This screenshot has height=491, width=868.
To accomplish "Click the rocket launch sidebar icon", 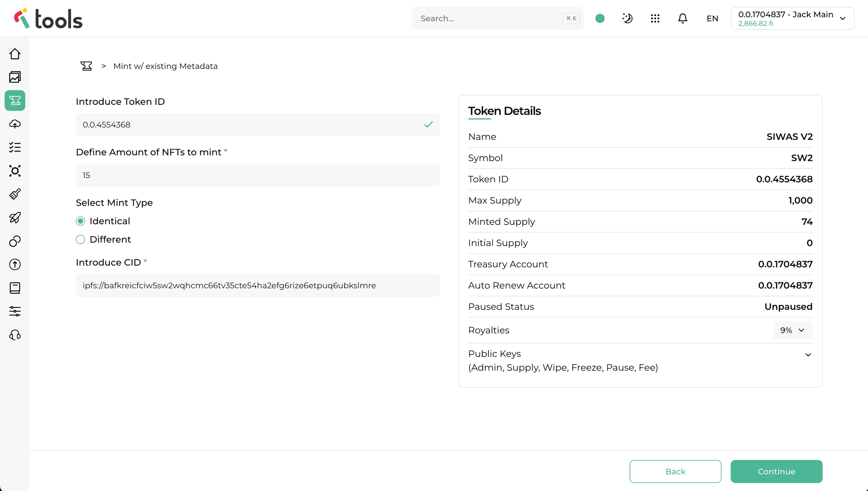I will pos(15,218).
